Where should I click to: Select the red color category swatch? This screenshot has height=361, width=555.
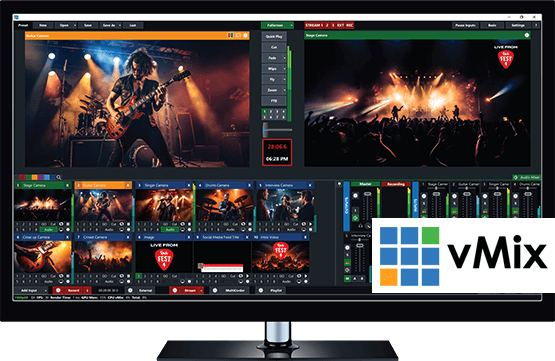tap(23, 177)
